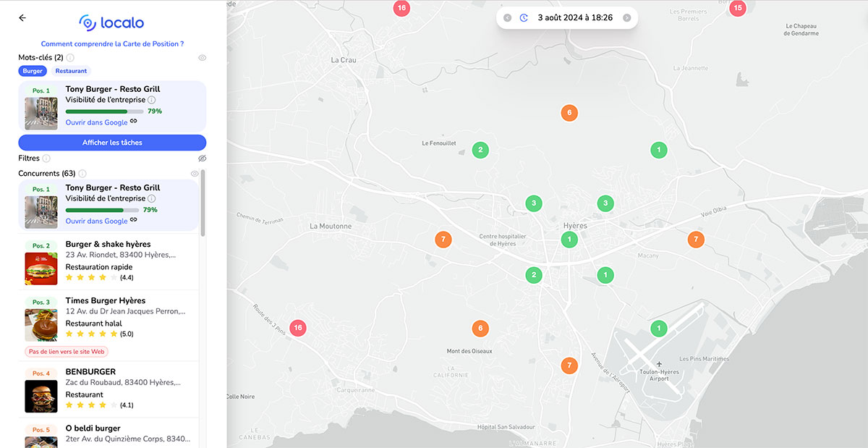Click pink 16 marker on Route des 3 Pins
The height and width of the screenshot is (448, 868).
point(297,328)
